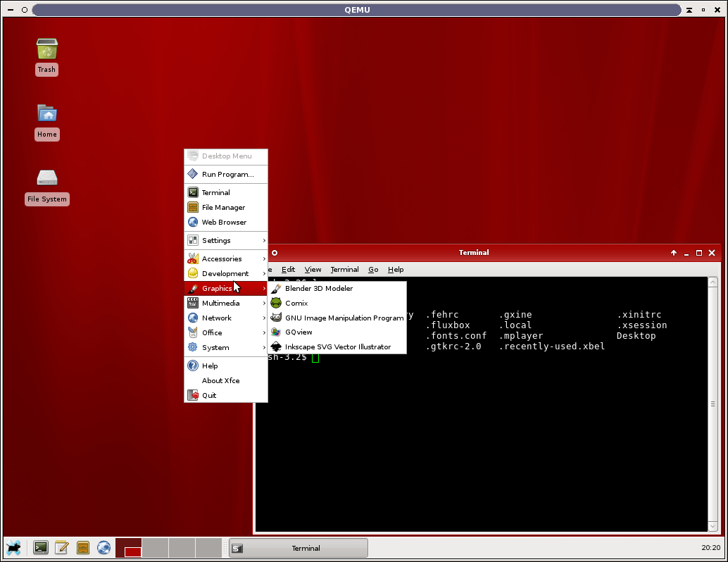Expand the Multimedia submenu arrow
This screenshot has height=562, width=728.
(264, 304)
